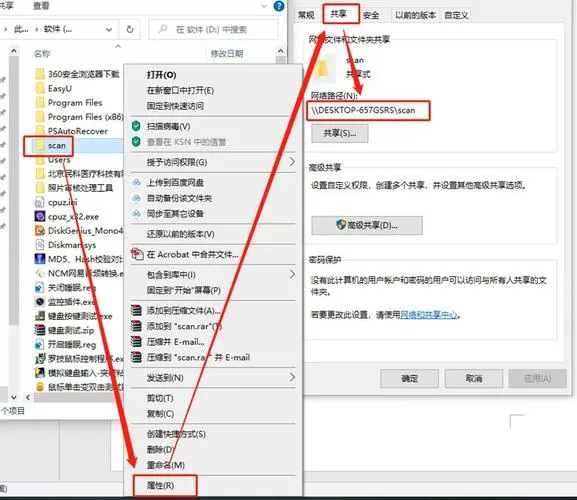577x500 pixels.
Task: Select the 关闭睡眠.reg file icon
Action: point(40,287)
